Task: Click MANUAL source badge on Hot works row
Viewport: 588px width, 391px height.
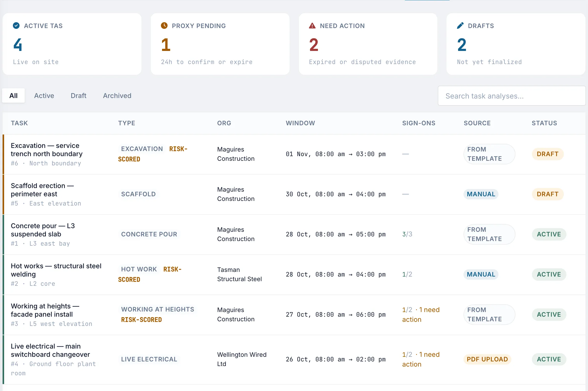Action: coord(481,274)
